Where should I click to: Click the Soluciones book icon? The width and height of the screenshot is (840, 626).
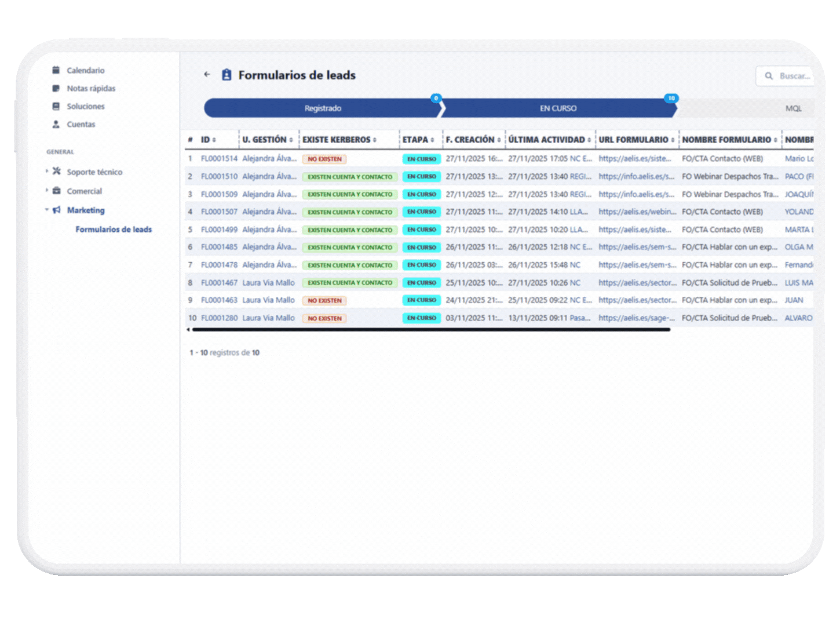click(56, 106)
